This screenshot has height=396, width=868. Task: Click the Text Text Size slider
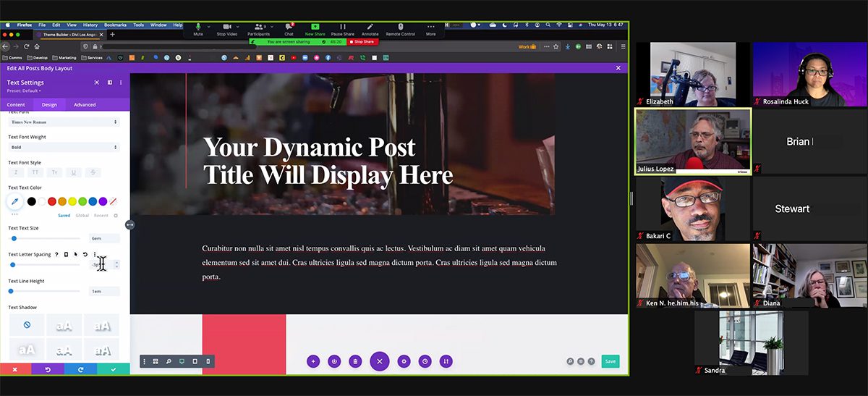[x=44, y=238]
